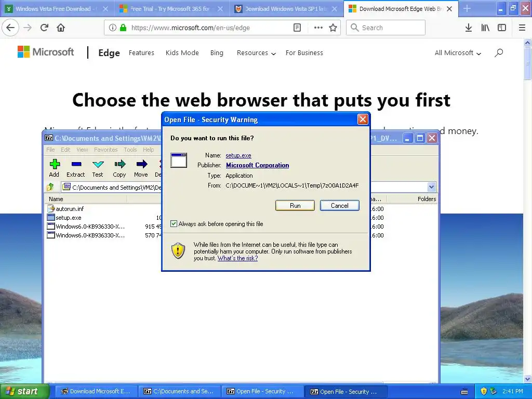Open Firefox hamburger menu

522,28
